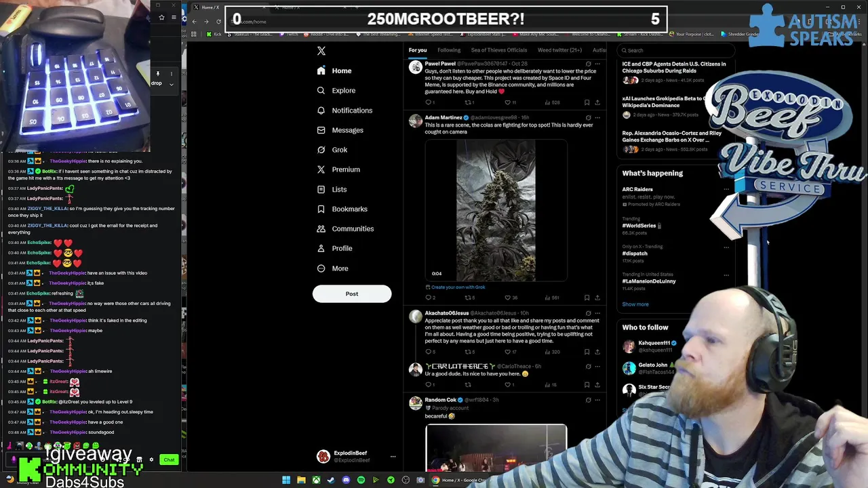Switch to the Following tab
Image resolution: width=868 pixels, height=488 pixels.
pyautogui.click(x=449, y=50)
